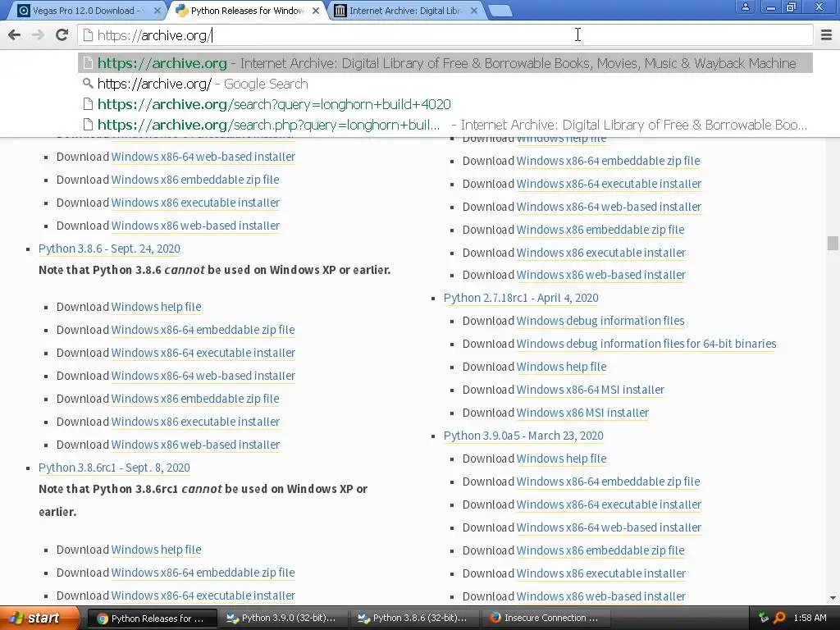This screenshot has width=840, height=630.
Task: Download x86-64 executable installer under Python 3.8.6rc1
Action: pyautogui.click(x=203, y=596)
